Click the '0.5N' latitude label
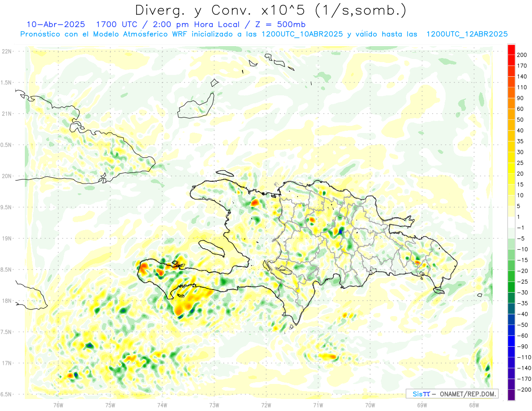This screenshot has width=532, height=411. coord(6,145)
